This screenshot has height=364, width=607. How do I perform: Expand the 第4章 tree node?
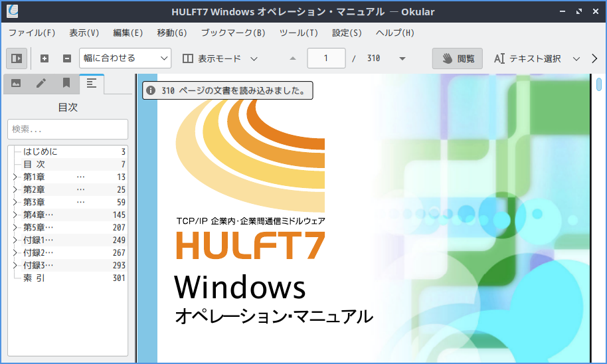coord(15,215)
